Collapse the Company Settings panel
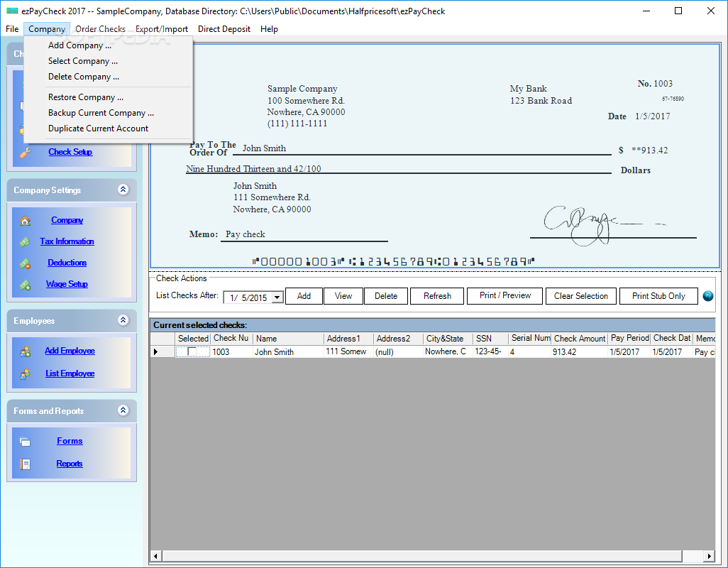Screen dimensions: 728x568 (x=123, y=190)
